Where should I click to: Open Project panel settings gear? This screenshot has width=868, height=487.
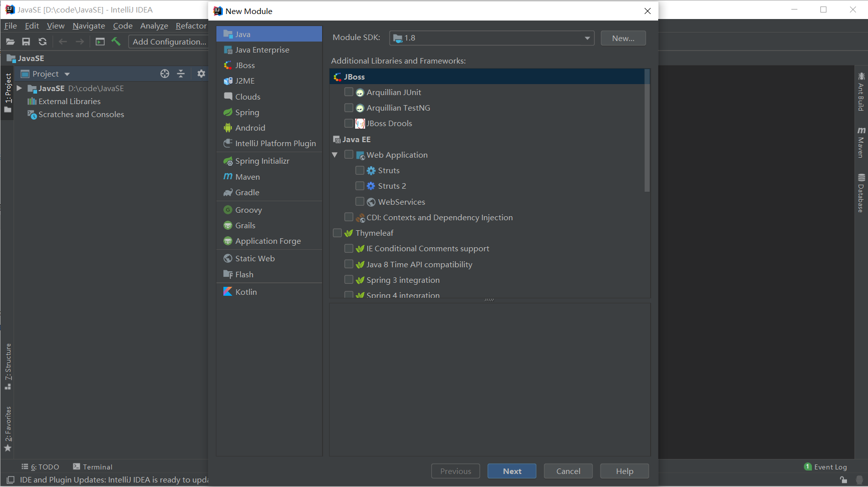tap(201, 74)
